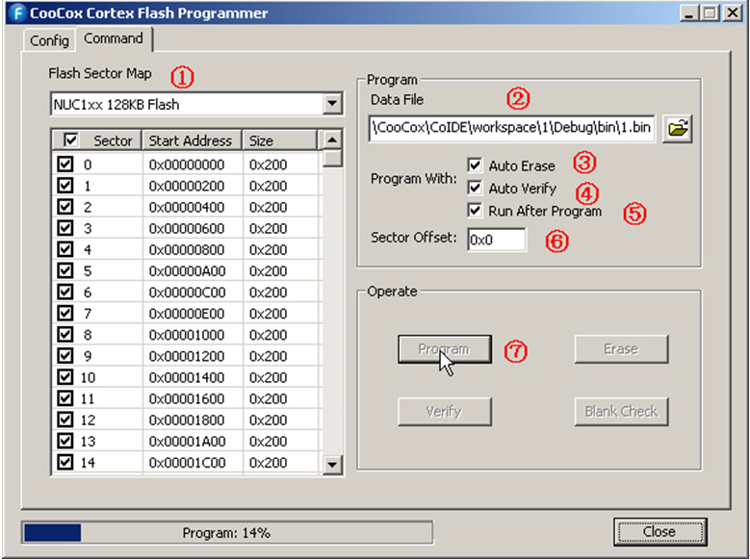
Task: Click the Verify button
Action: point(445,411)
